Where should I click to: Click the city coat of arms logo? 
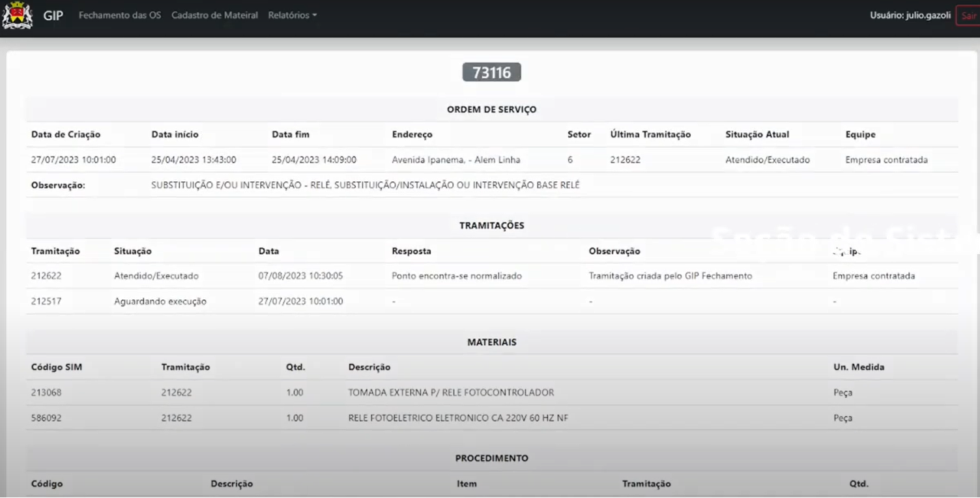[x=18, y=15]
